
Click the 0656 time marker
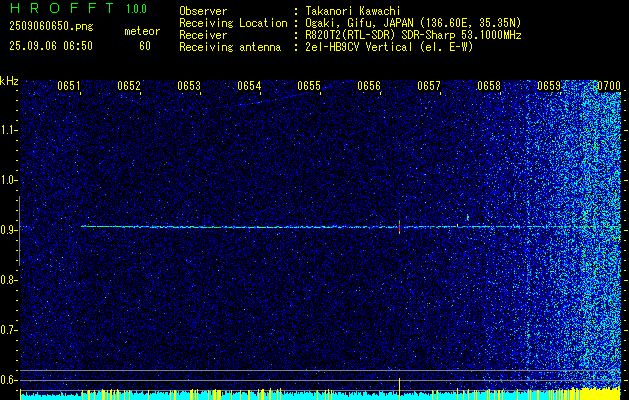(369, 86)
